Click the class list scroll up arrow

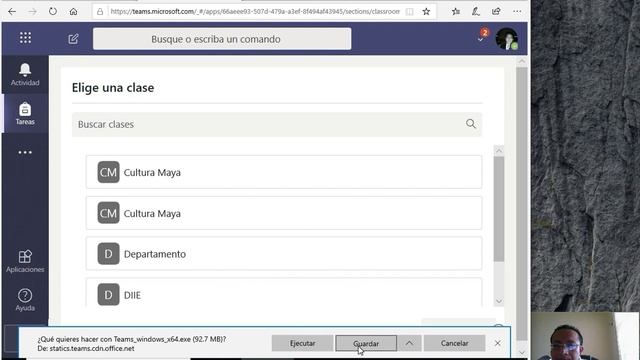point(499,151)
